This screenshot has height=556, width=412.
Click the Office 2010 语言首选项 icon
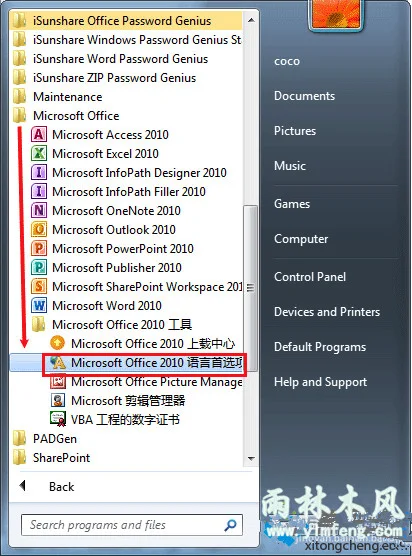57,362
